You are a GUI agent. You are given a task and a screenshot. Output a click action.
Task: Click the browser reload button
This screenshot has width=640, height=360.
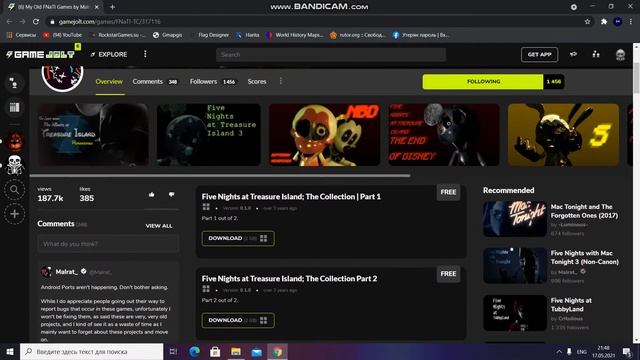36,22
